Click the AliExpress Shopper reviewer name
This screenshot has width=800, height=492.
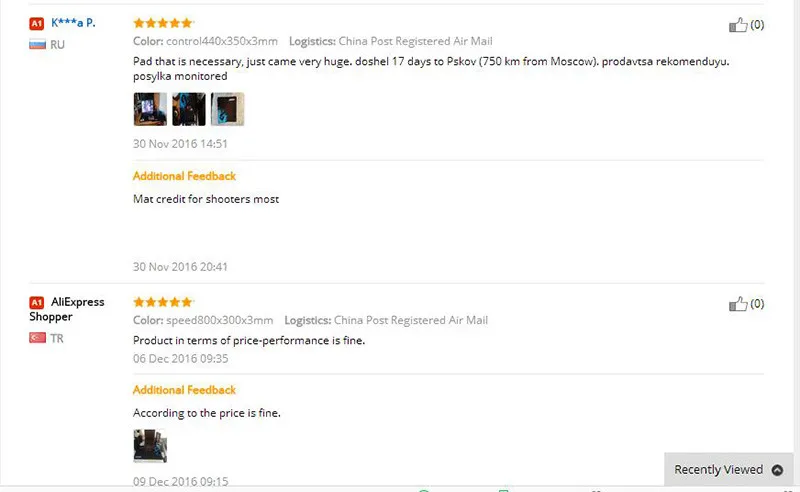click(66, 309)
